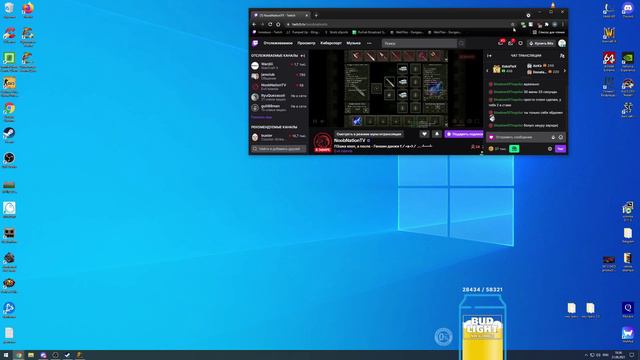Show hidden system tray icons

click(x=587, y=355)
